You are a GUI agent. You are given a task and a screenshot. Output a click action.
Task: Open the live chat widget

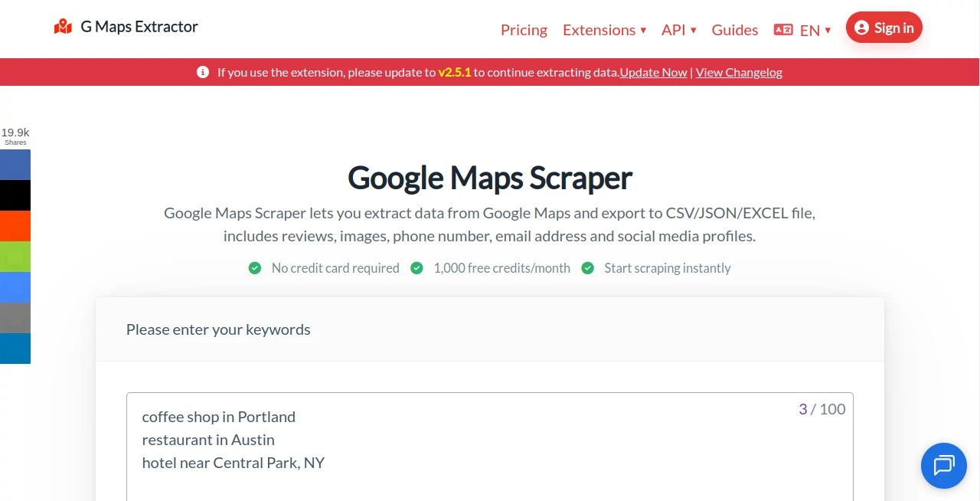coord(944,466)
